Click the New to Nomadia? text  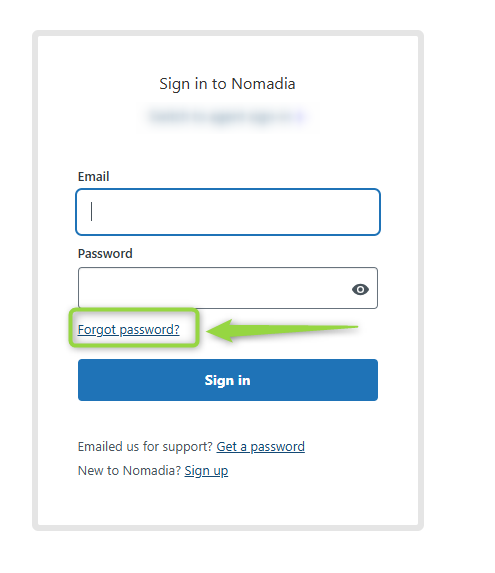tap(129, 471)
